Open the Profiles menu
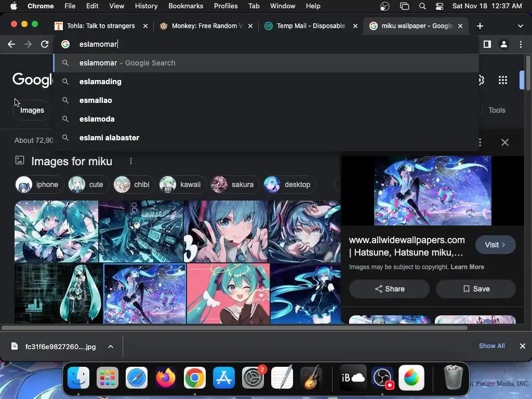Viewport: 532px width, 399px height. (x=225, y=6)
